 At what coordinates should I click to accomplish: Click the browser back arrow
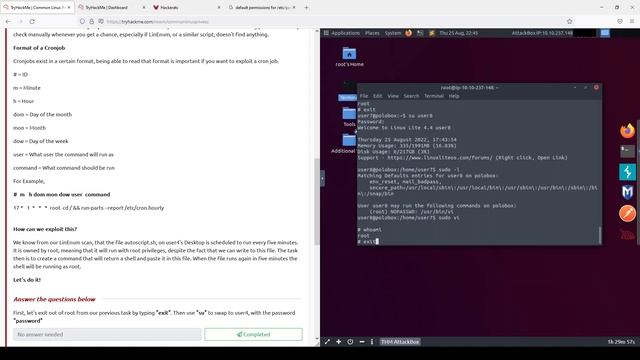click(8, 21)
